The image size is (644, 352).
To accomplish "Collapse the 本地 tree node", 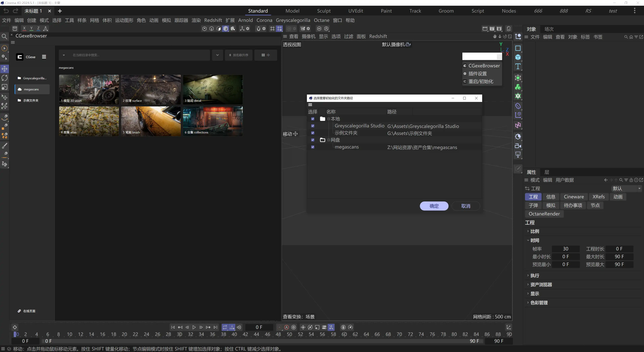I will (x=329, y=119).
